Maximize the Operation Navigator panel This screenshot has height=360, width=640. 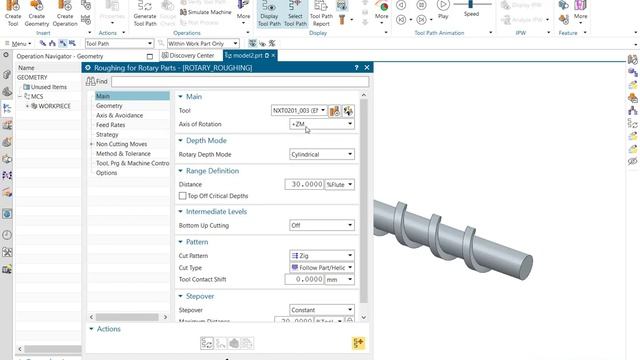(x=150, y=56)
